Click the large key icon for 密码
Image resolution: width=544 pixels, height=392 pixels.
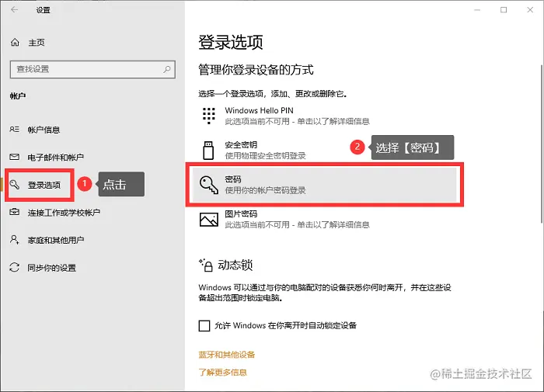(x=209, y=185)
